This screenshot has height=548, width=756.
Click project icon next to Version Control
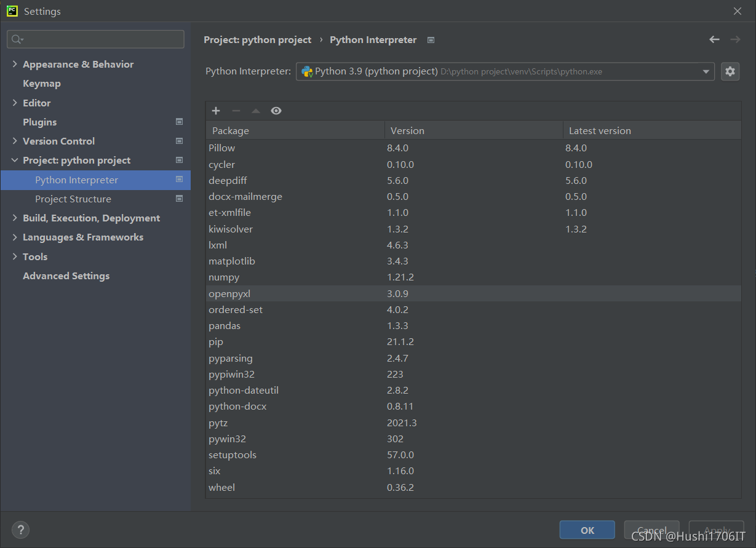(x=179, y=141)
